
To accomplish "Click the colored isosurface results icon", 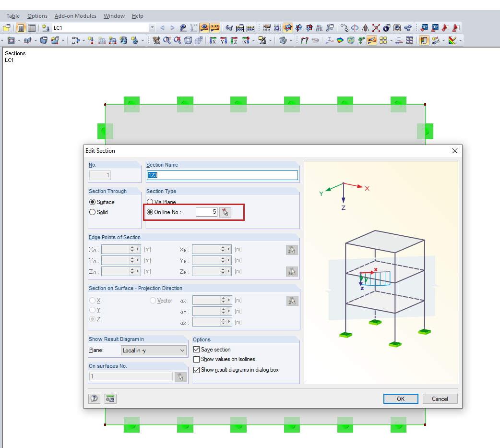I will (x=340, y=40).
